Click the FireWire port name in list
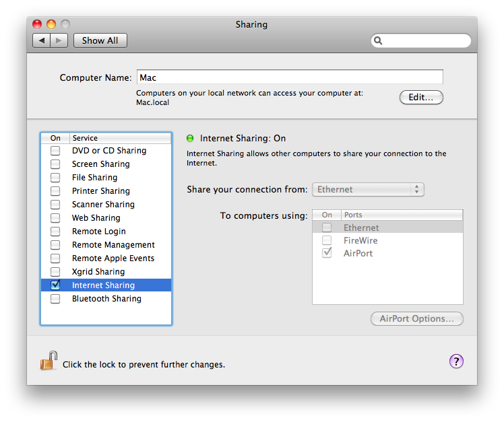The width and height of the screenshot is (504, 422). click(x=360, y=240)
